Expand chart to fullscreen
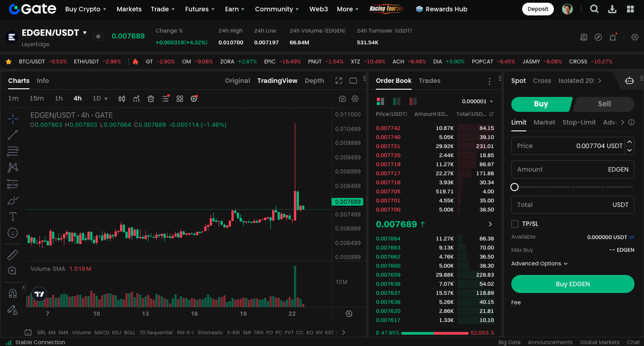Viewport: 644px width, 346px height. (339, 81)
